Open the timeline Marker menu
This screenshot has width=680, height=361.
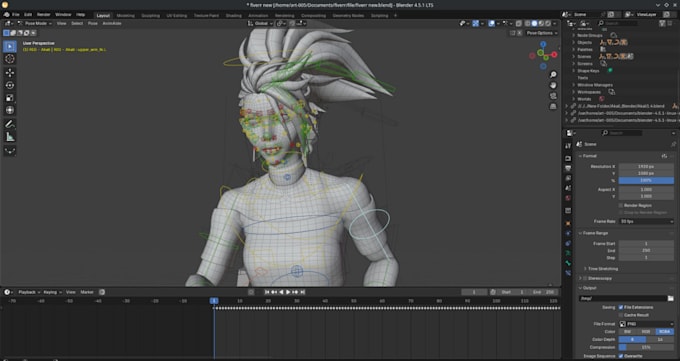coord(87,292)
